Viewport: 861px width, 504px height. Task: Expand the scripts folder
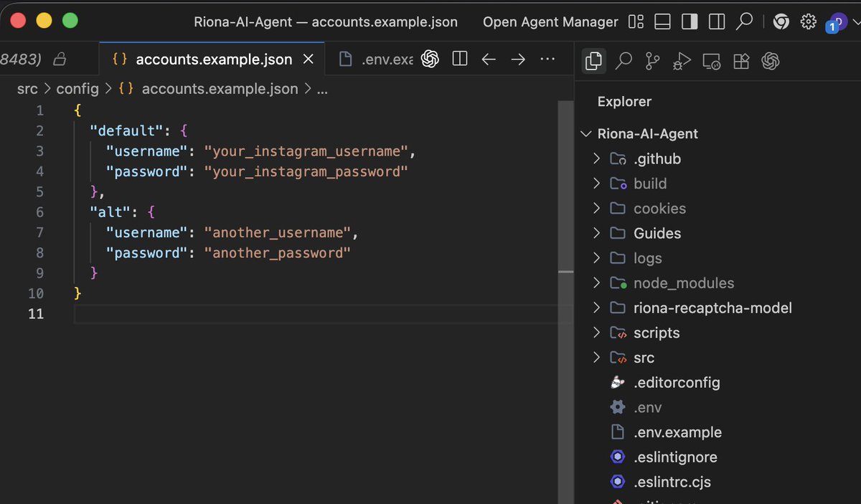point(657,333)
